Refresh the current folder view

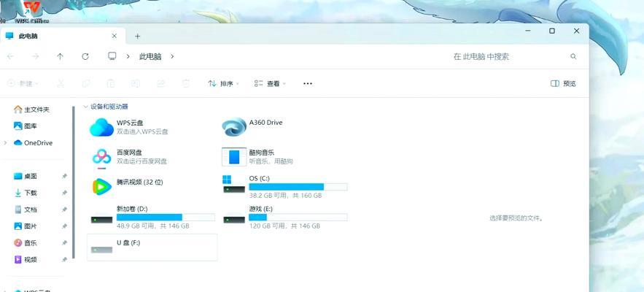85,57
